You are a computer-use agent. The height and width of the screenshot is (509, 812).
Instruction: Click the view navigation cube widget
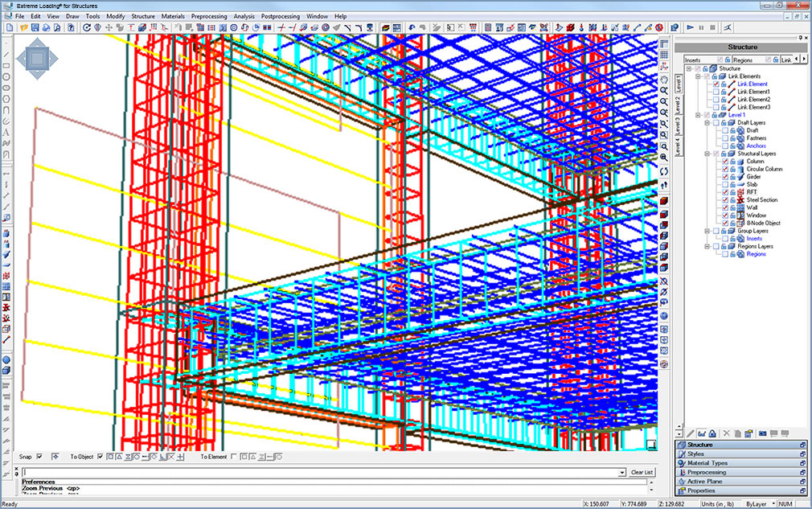pyautogui.click(x=37, y=59)
